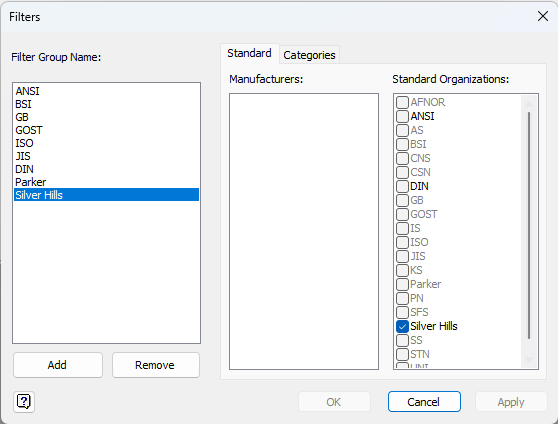Image resolution: width=558 pixels, height=424 pixels.
Task: Enable the STN checkbox
Action: pyautogui.click(x=402, y=354)
